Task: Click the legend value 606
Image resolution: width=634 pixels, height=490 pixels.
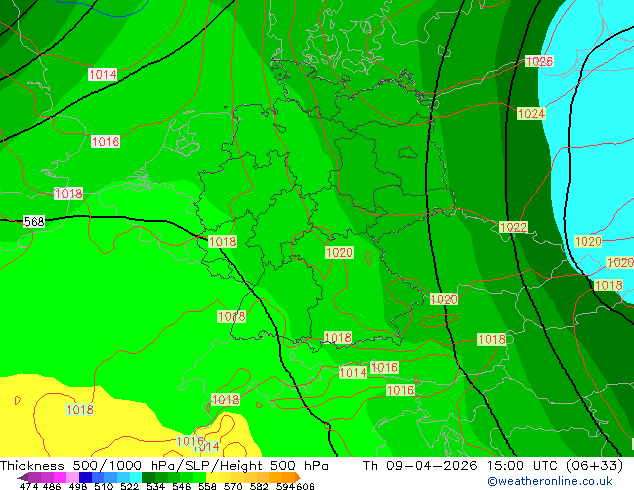Action: coord(305,486)
